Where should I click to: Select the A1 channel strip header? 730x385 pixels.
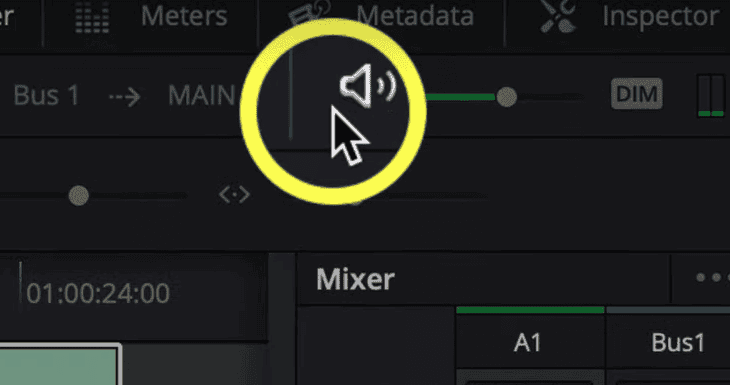[x=528, y=343]
